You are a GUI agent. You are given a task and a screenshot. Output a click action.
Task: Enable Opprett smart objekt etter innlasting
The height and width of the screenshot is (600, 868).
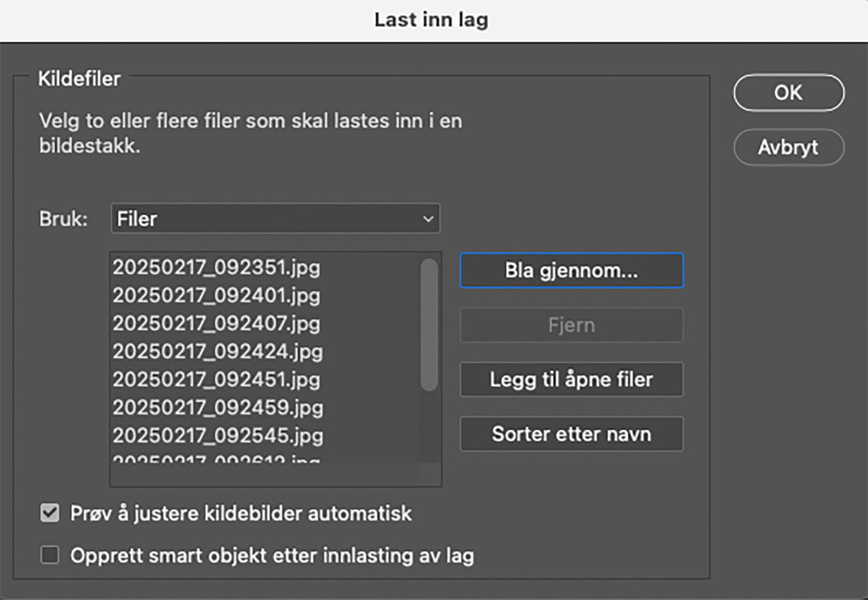click(50, 555)
